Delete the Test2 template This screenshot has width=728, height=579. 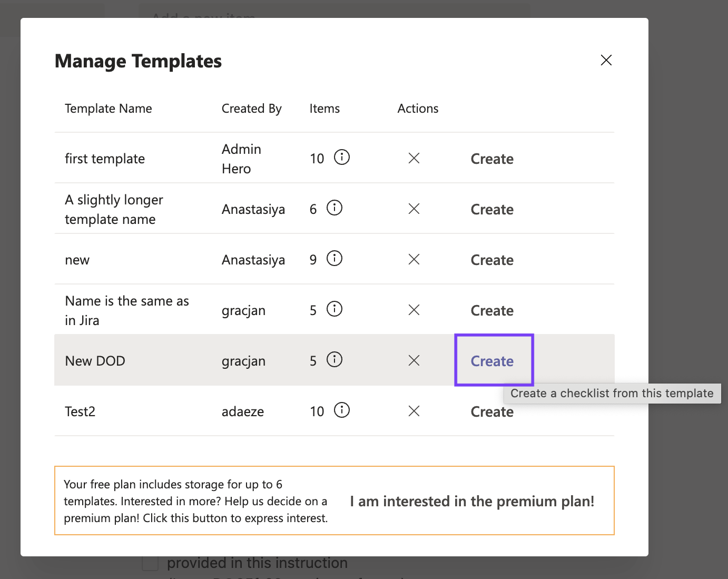414,411
